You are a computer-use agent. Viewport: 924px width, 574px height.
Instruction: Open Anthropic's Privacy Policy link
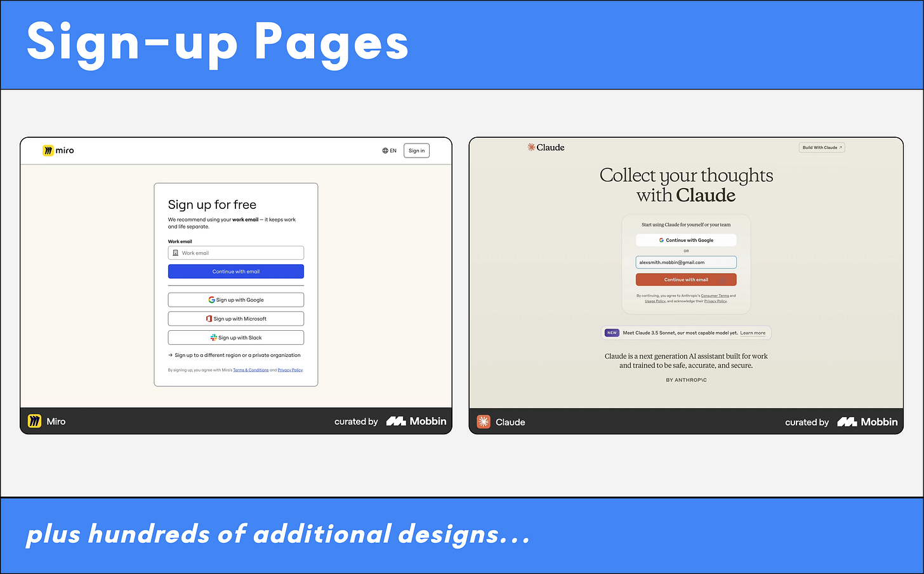pos(715,301)
